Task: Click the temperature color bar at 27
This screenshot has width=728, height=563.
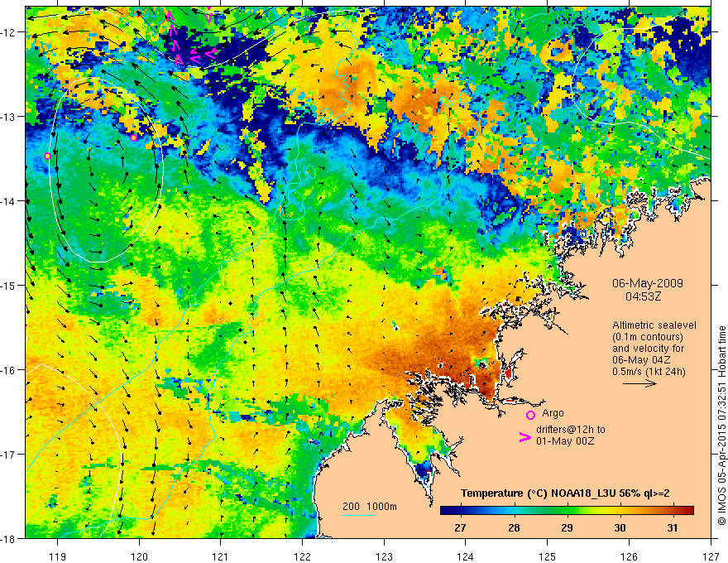Action: click(x=460, y=511)
